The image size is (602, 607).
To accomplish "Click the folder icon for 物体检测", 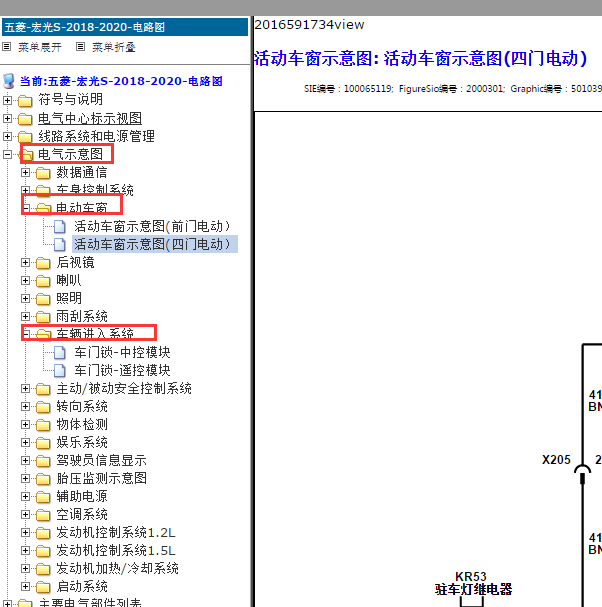I will (43, 425).
